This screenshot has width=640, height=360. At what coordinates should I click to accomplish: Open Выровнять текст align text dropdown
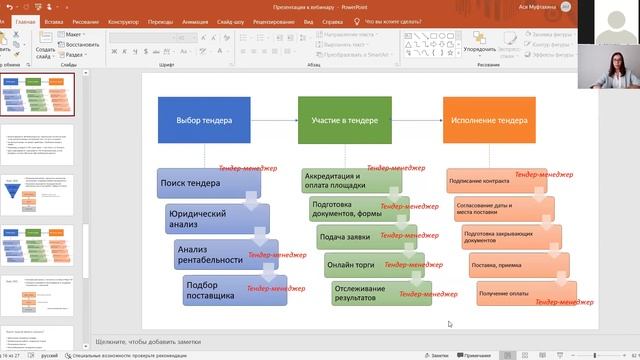341,44
